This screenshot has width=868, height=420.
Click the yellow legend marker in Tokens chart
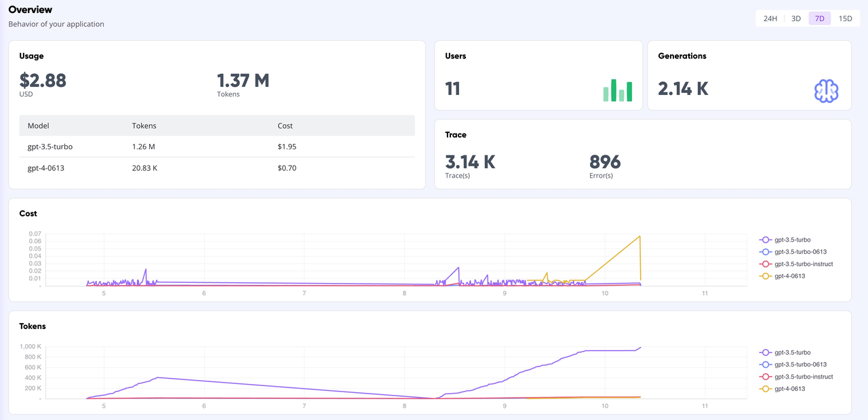click(x=767, y=389)
